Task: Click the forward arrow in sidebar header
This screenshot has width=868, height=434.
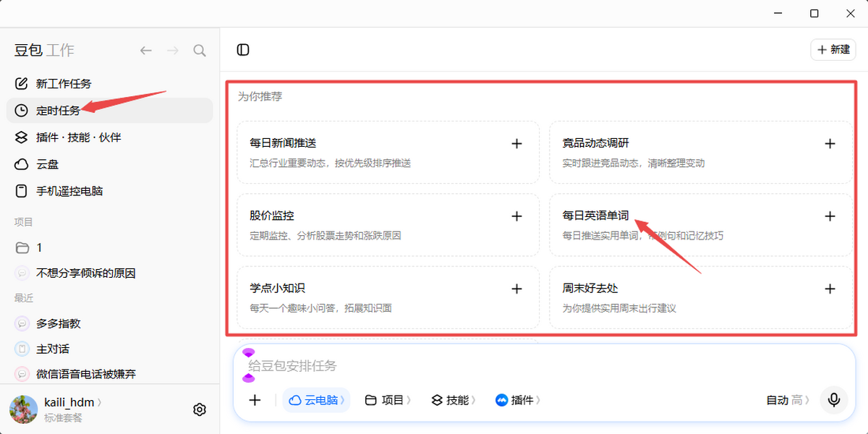Action: click(173, 50)
